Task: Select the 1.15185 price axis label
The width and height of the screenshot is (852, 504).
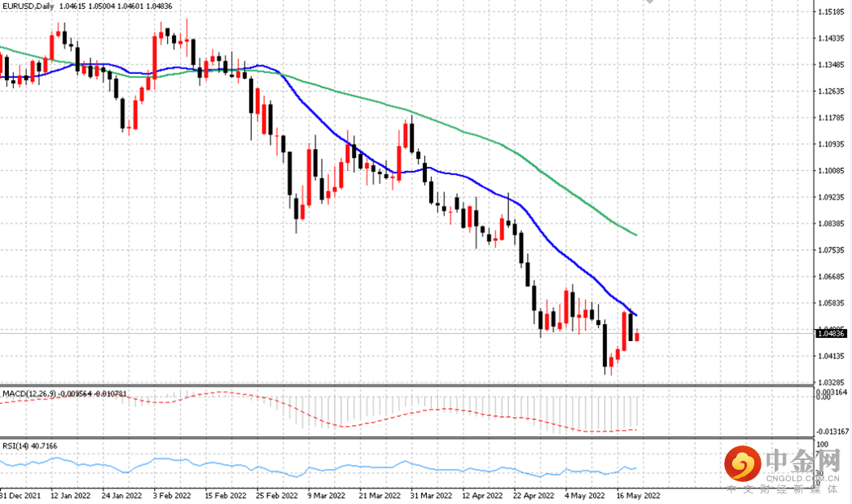Action: (832, 11)
